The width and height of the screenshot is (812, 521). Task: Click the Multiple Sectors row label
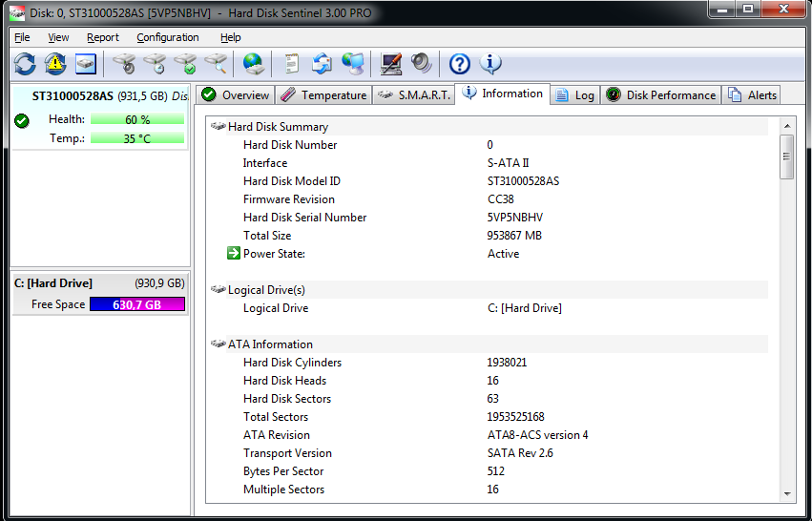click(x=283, y=489)
